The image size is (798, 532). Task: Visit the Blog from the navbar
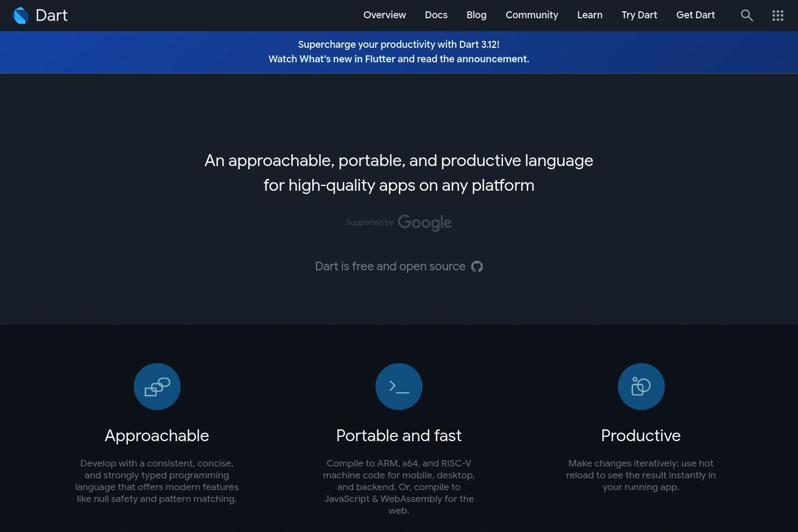477,15
